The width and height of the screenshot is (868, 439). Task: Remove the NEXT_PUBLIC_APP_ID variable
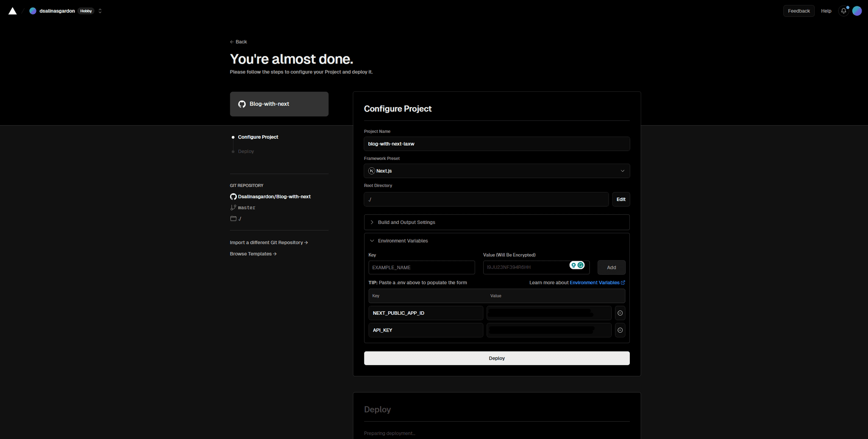(620, 313)
